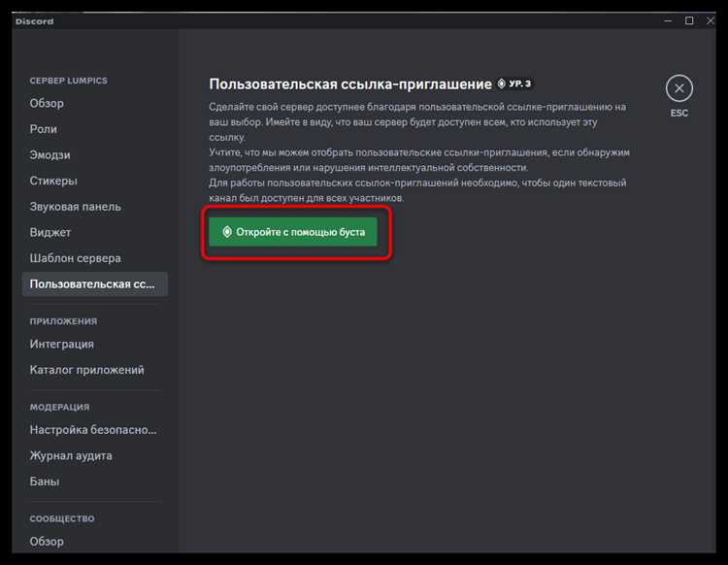Click the Discord title text

(x=34, y=21)
